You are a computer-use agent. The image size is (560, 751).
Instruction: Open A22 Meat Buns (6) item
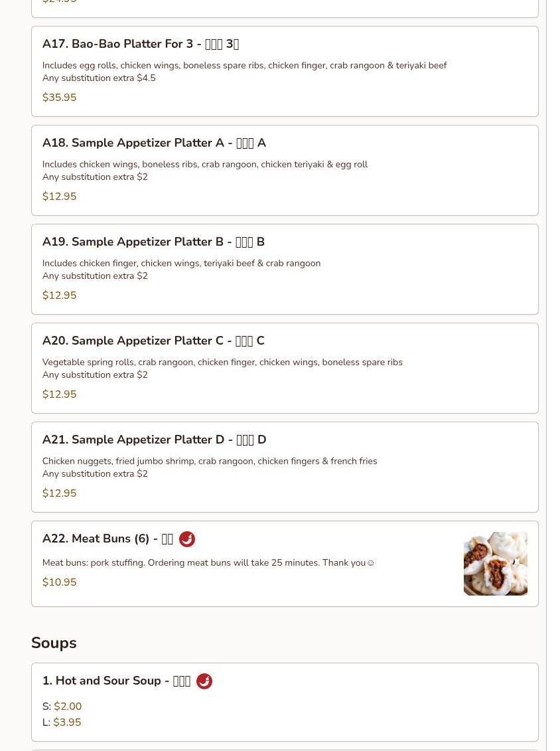tap(285, 564)
